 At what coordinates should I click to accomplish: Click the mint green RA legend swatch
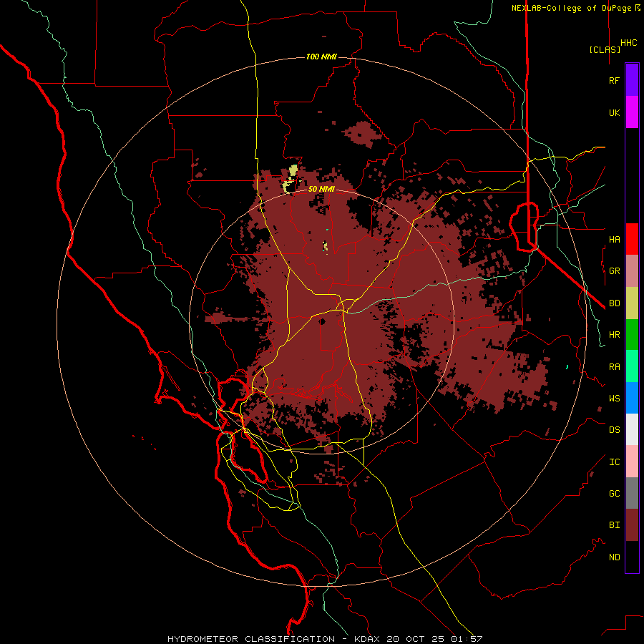click(x=632, y=366)
